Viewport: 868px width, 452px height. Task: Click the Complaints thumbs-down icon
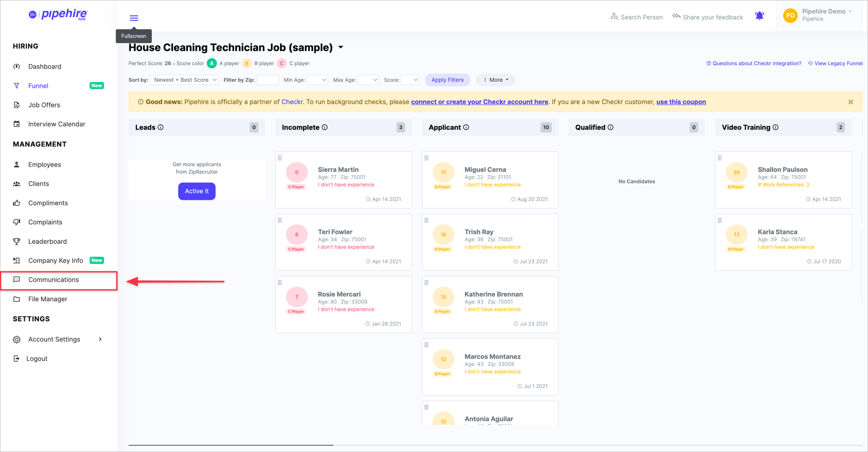(x=17, y=222)
